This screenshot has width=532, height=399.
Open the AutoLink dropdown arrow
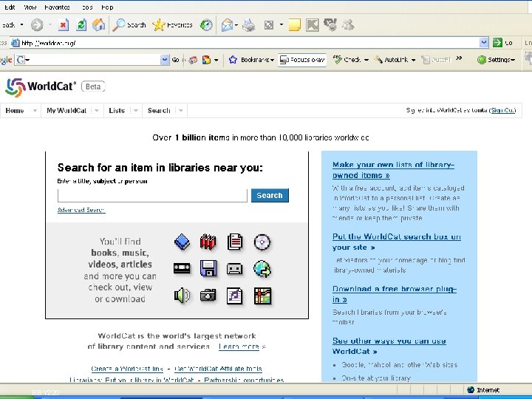coord(413,60)
